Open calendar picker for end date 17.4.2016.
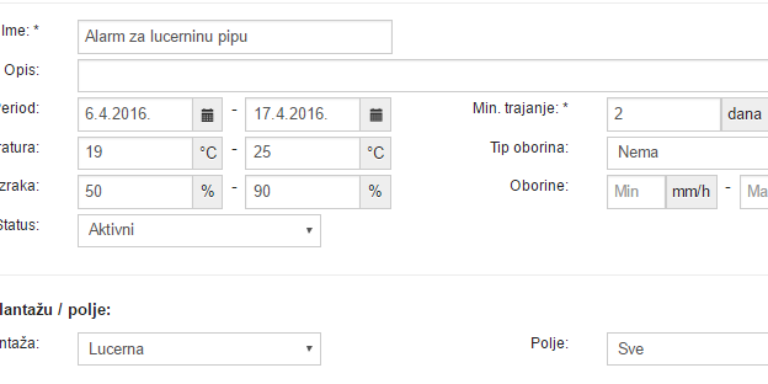Image resolution: width=768 pixels, height=384 pixels. coord(376,115)
